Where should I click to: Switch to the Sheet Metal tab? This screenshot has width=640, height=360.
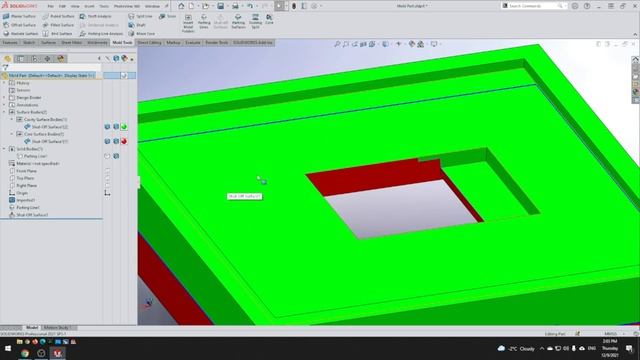tap(72, 42)
